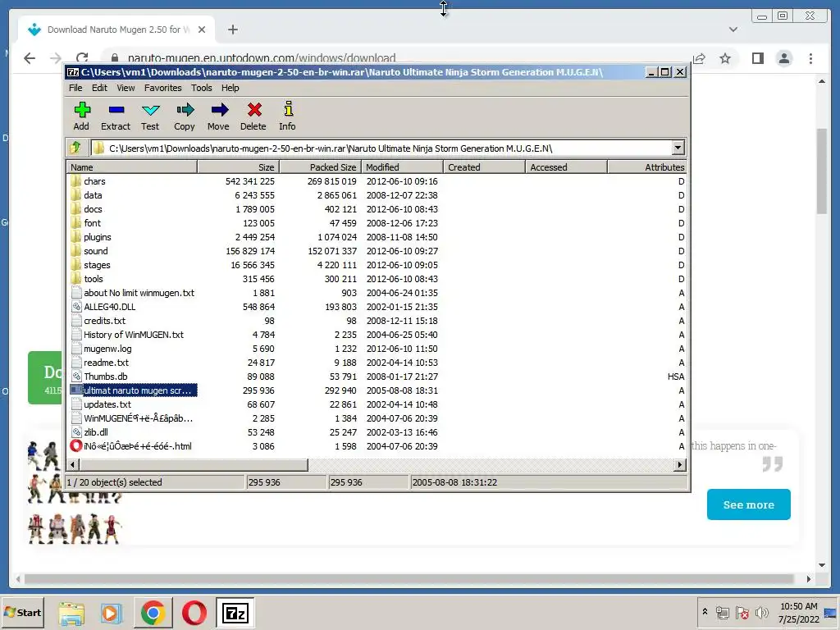Select the docs folder row
Viewport: 840px width, 630px height.
pos(376,209)
